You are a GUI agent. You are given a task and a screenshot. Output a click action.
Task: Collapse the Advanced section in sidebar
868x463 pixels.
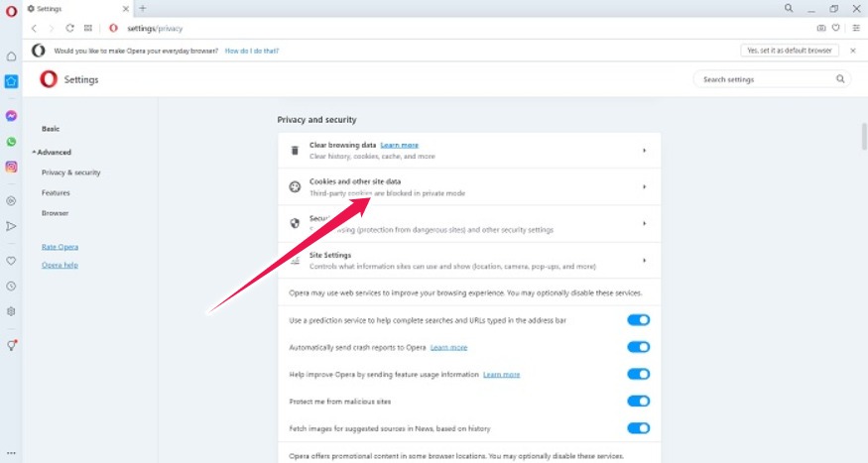[52, 153]
